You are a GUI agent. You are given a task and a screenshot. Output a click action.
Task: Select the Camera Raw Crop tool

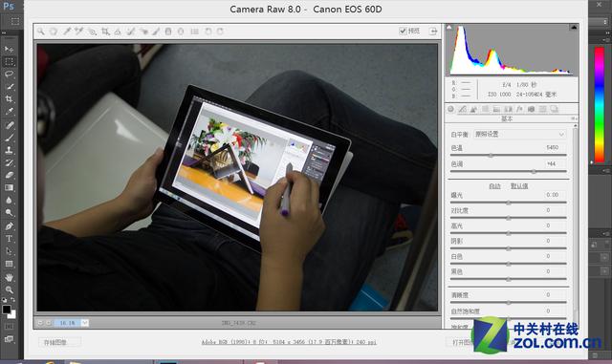coord(105,32)
